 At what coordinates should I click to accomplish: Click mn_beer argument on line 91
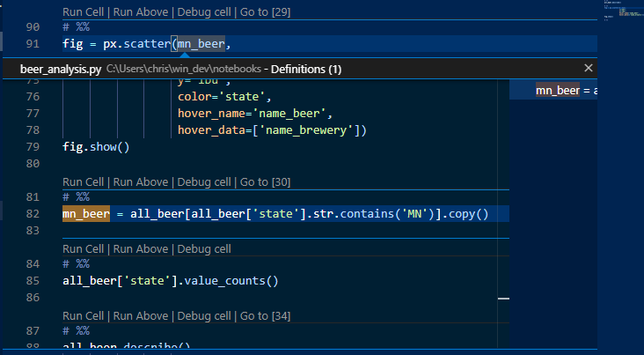coord(201,43)
